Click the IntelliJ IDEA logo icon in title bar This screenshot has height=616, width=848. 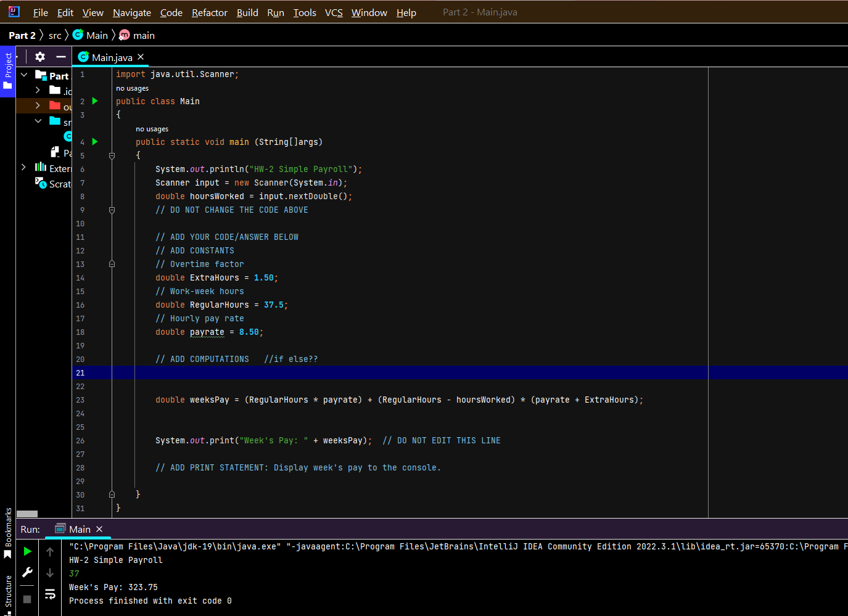14,12
